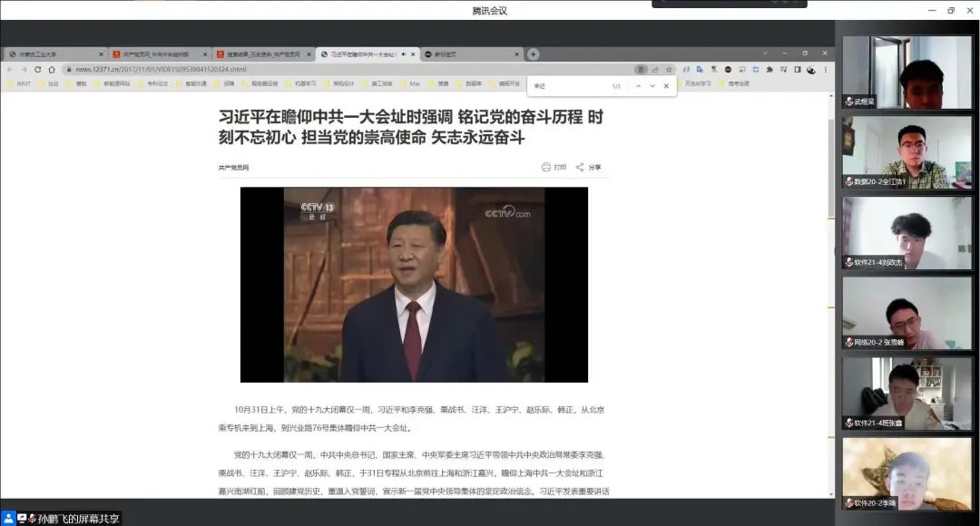Go to the next find-in-page match

[652, 86]
